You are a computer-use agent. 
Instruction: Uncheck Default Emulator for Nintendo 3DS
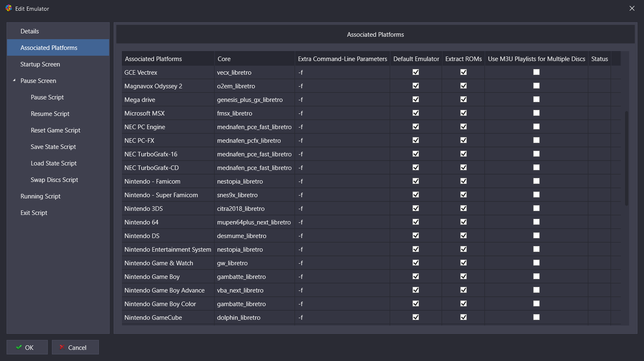click(x=416, y=208)
